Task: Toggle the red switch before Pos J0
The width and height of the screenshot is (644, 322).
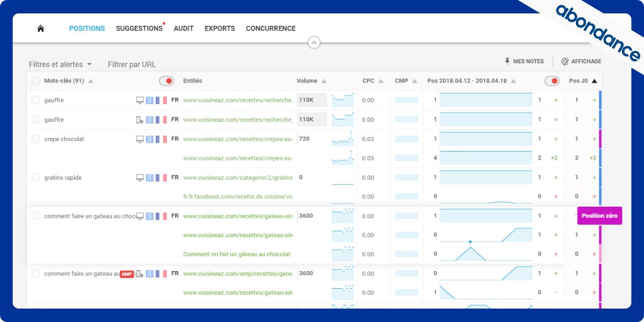Action: click(x=552, y=81)
